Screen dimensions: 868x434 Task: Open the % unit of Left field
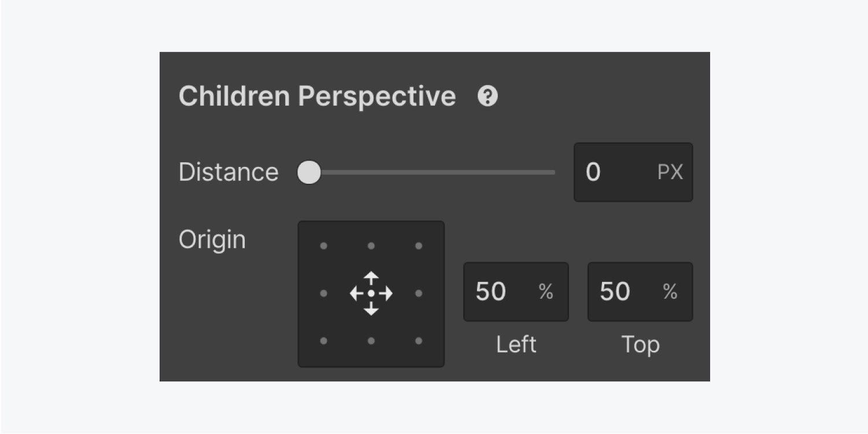(x=546, y=292)
